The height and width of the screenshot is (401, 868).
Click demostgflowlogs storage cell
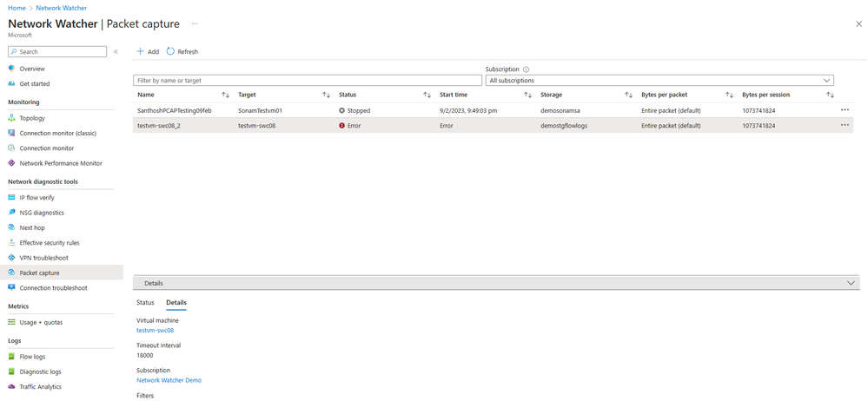tap(564, 126)
